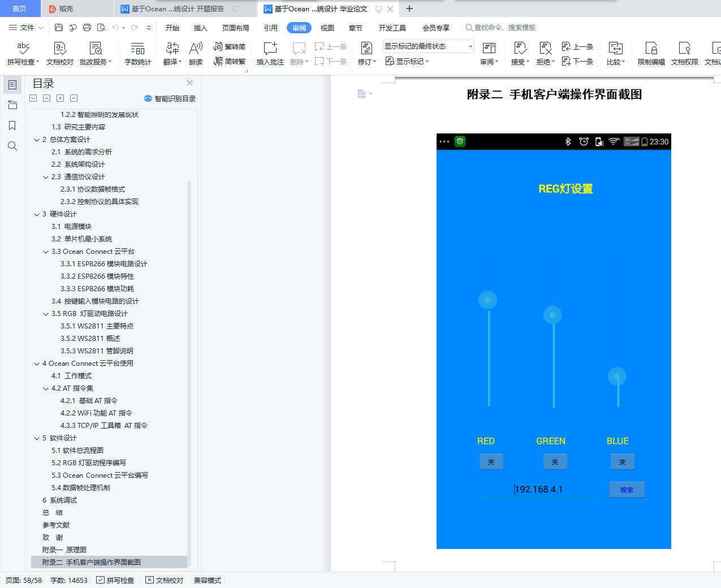This screenshot has width=721, height=588.
Task: Open the outline icon in left sidebar
Action: tap(12, 85)
